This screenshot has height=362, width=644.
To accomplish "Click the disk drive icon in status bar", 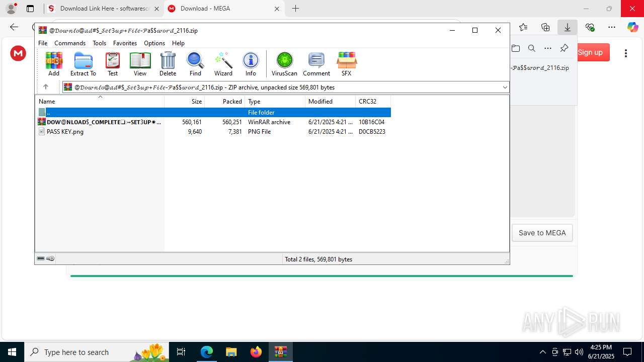I will (41, 258).
